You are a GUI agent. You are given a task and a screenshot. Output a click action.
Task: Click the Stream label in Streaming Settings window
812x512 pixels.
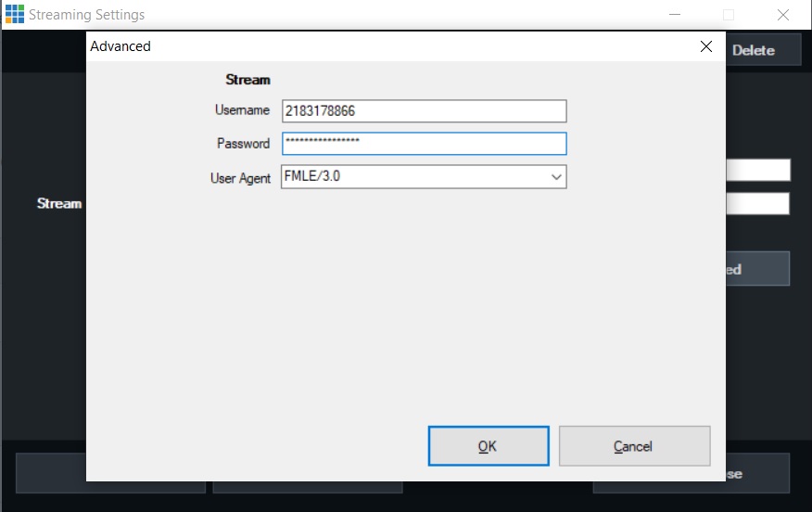[59, 203]
